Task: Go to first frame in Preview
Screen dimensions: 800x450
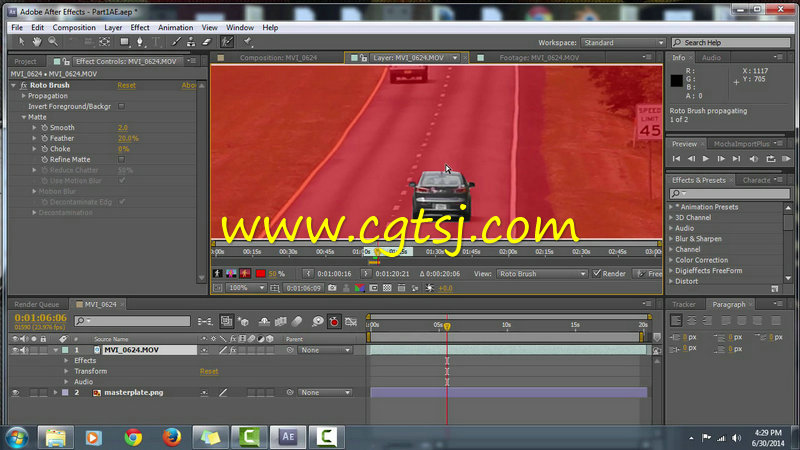Action: tap(676, 159)
